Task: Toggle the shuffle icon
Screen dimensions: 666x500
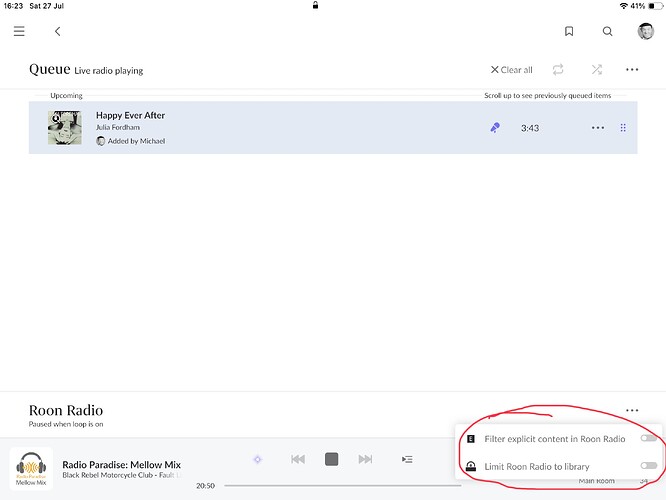Action: [x=597, y=69]
